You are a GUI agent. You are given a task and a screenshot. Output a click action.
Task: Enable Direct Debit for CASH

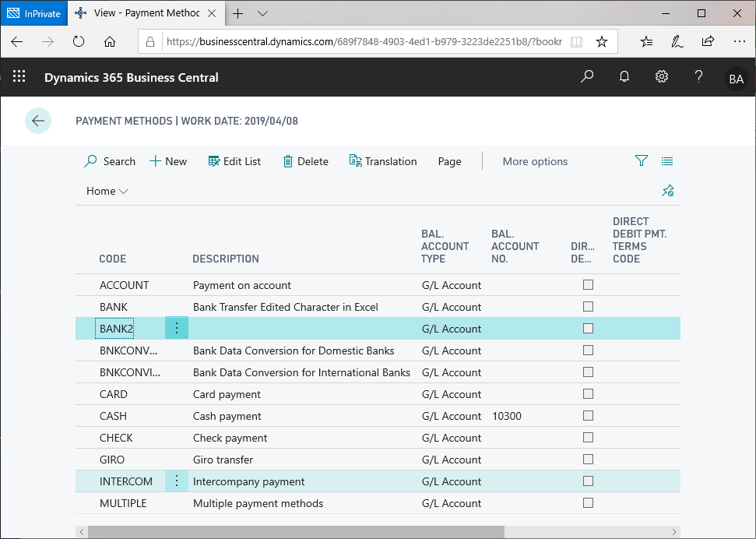pyautogui.click(x=588, y=415)
